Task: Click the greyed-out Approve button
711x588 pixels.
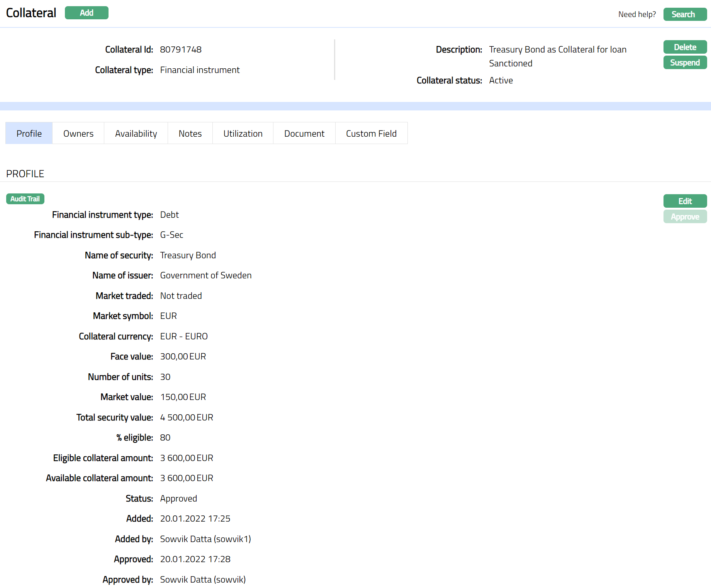Action: (x=685, y=217)
